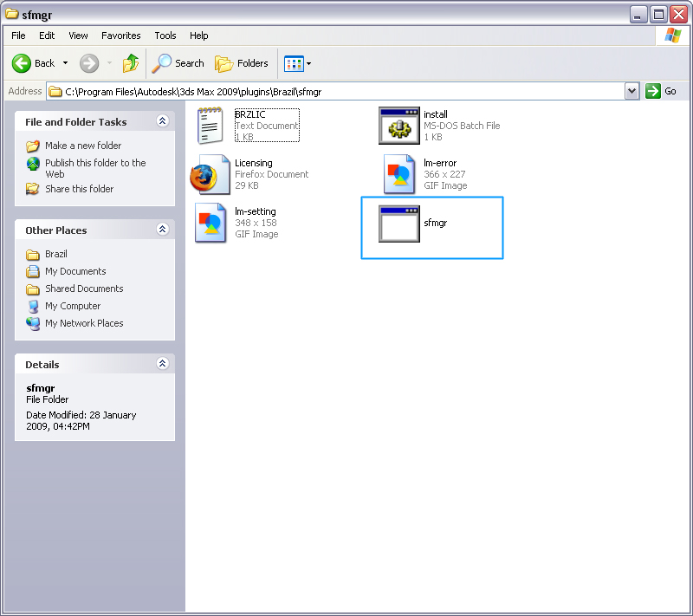Go up one folder level

(x=131, y=63)
